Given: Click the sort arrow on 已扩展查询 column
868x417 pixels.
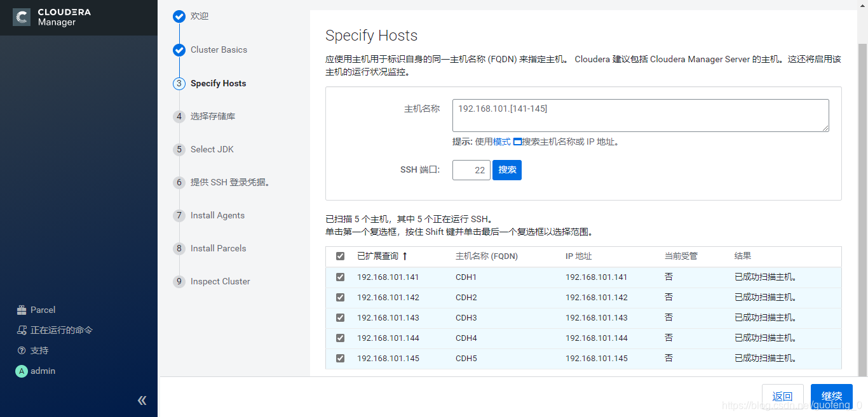Looking at the screenshot, I should tap(405, 256).
